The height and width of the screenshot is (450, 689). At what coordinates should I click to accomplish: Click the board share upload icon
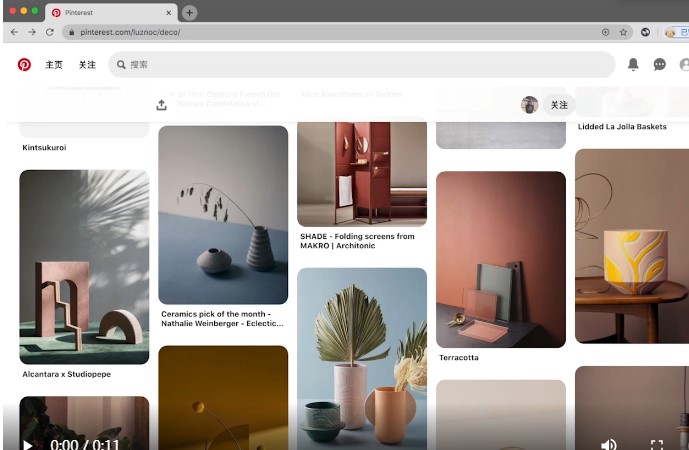[161, 105]
